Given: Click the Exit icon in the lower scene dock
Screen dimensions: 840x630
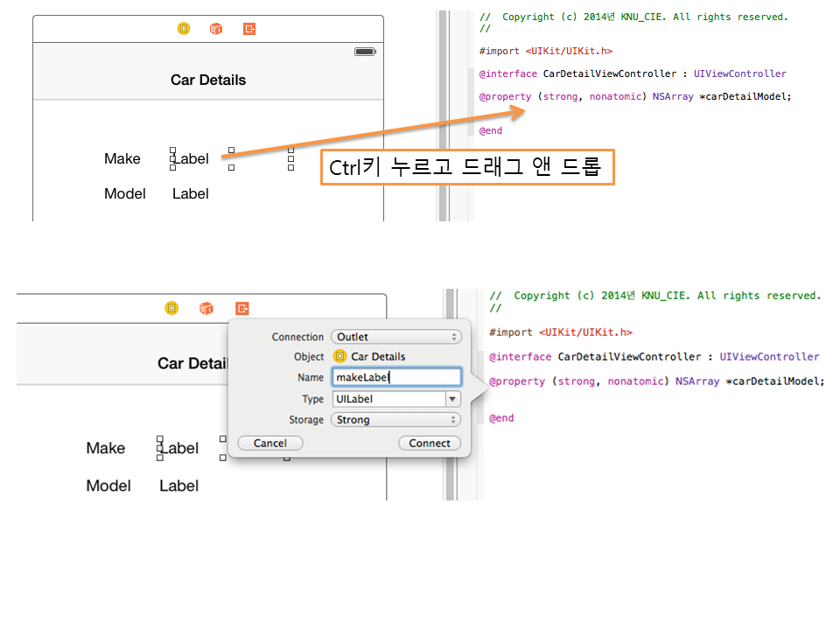Looking at the screenshot, I should (242, 308).
